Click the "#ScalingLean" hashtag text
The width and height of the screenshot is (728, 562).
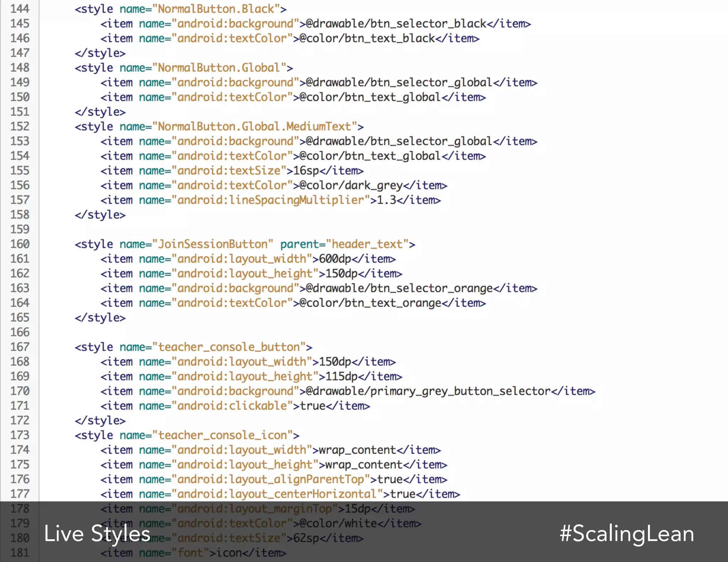(627, 534)
